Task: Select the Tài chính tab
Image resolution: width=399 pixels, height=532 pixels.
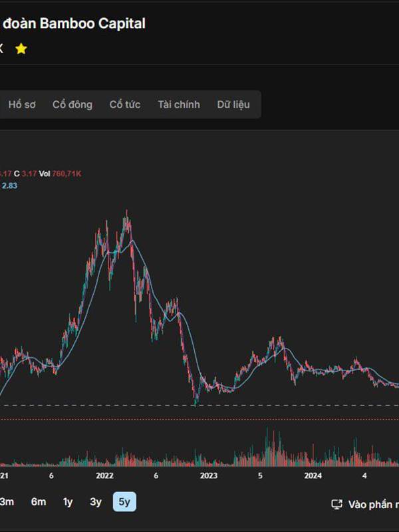Action: click(x=179, y=104)
